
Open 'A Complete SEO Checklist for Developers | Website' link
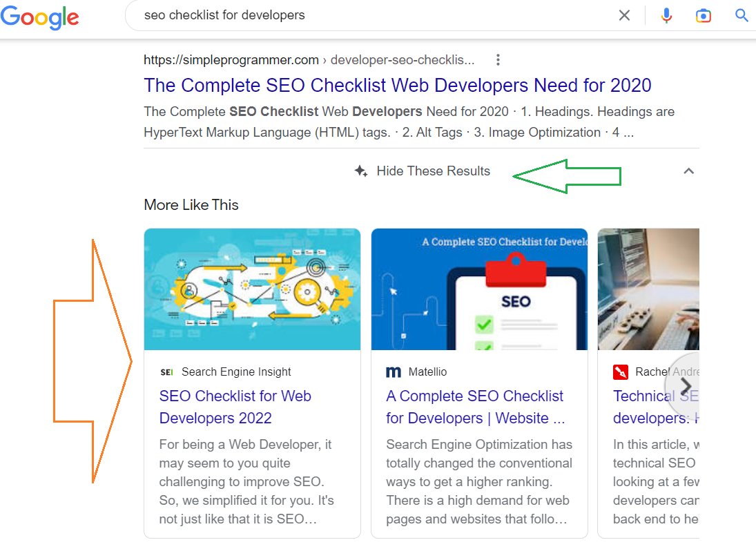click(x=476, y=407)
